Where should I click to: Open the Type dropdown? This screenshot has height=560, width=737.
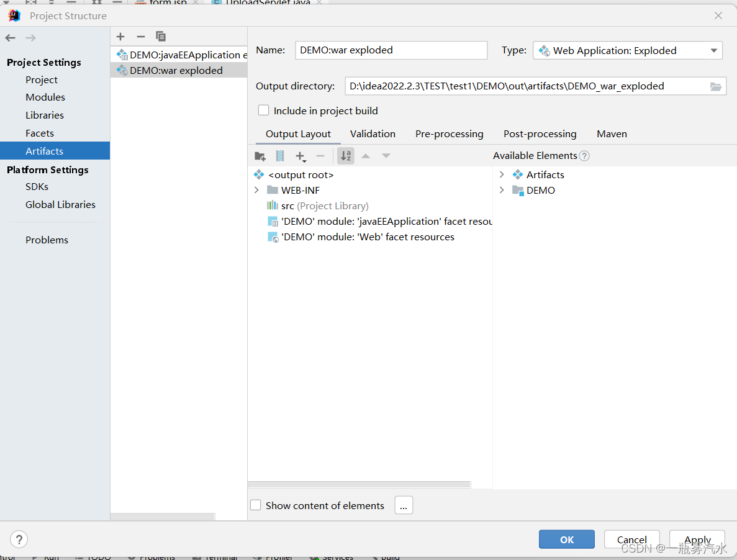628,50
